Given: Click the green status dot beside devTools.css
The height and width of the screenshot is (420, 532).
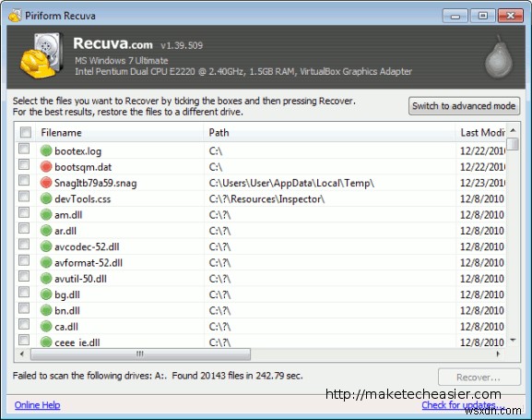Looking at the screenshot, I should 46,198.
